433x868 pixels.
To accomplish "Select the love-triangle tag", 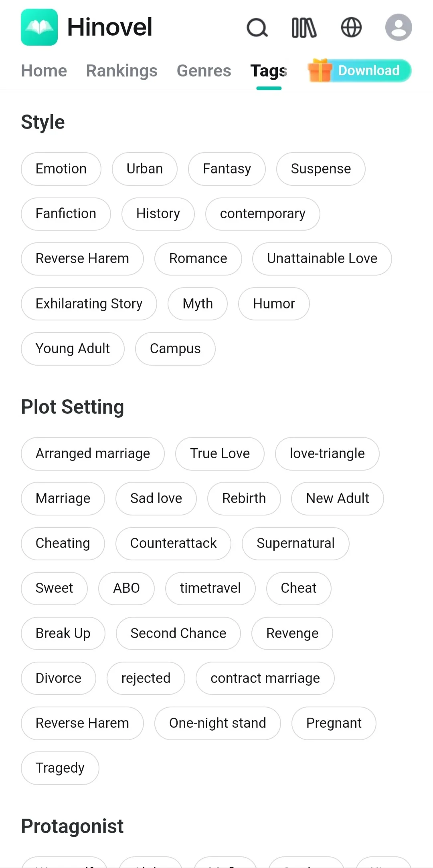I will tap(327, 454).
